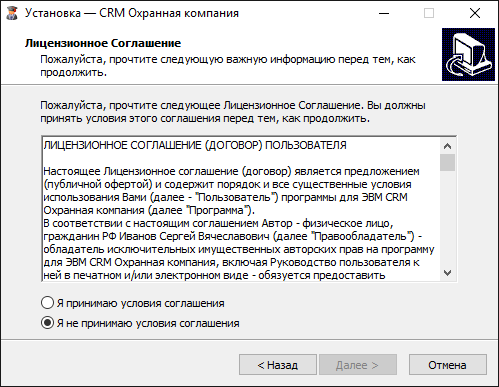Click the "Лицензионное Соглашение" bold heading
The image size is (499, 387).
[x=103, y=43]
